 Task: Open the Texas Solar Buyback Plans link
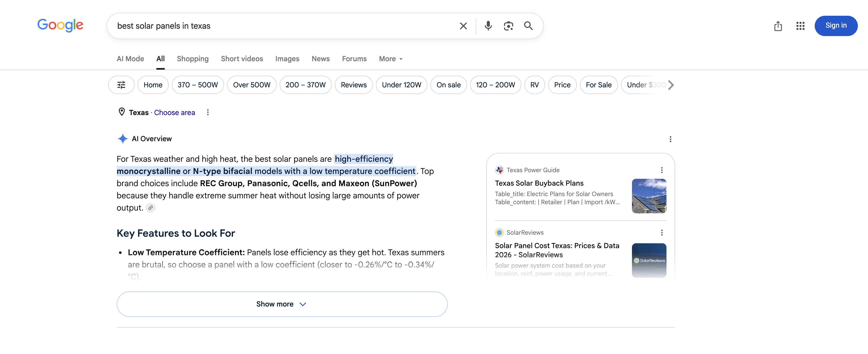click(x=539, y=183)
